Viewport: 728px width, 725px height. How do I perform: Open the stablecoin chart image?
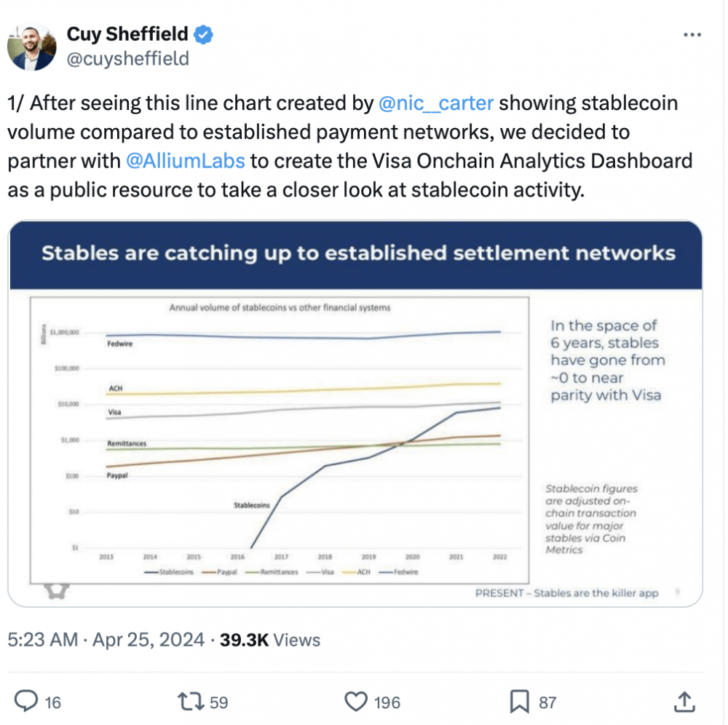[x=355, y=413]
